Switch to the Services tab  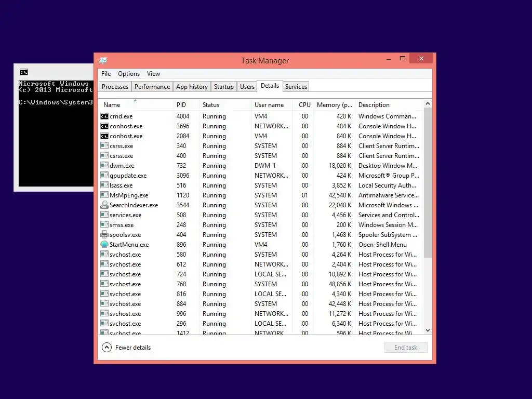[296, 87]
